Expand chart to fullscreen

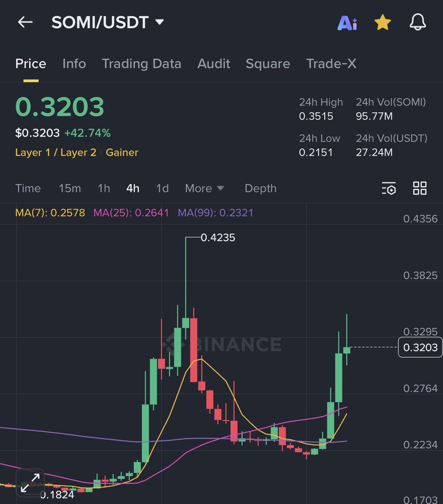(30, 483)
